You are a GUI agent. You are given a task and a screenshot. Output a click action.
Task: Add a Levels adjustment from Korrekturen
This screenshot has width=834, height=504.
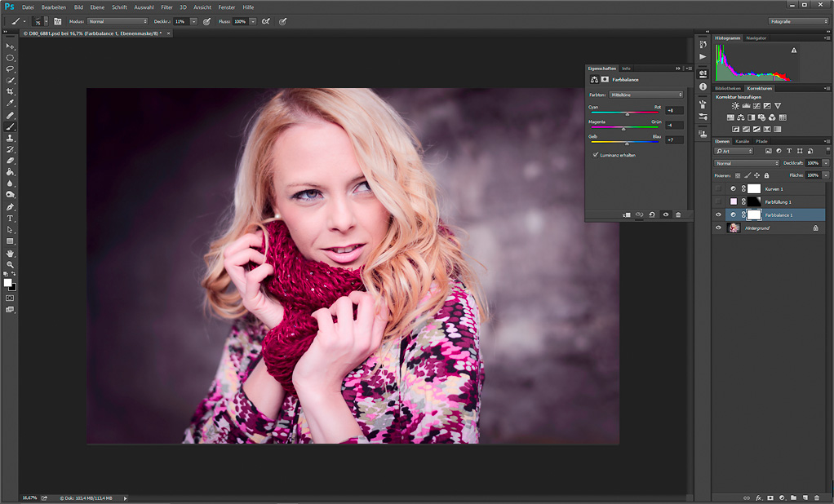(746, 106)
